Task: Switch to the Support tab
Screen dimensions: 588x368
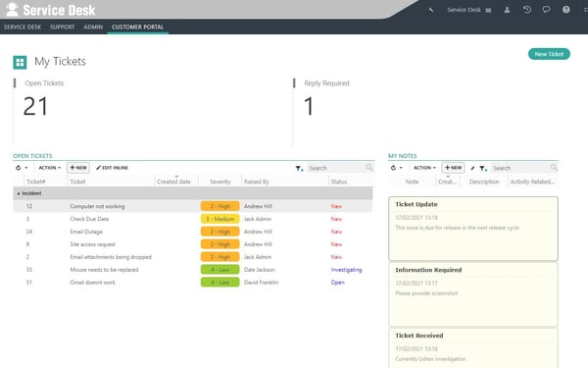Action: click(x=63, y=27)
